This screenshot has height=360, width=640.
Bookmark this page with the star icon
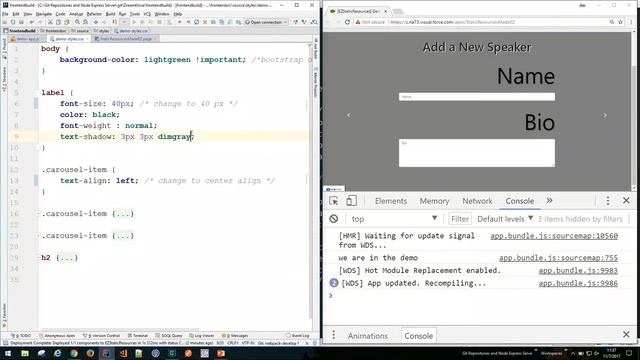coord(620,22)
